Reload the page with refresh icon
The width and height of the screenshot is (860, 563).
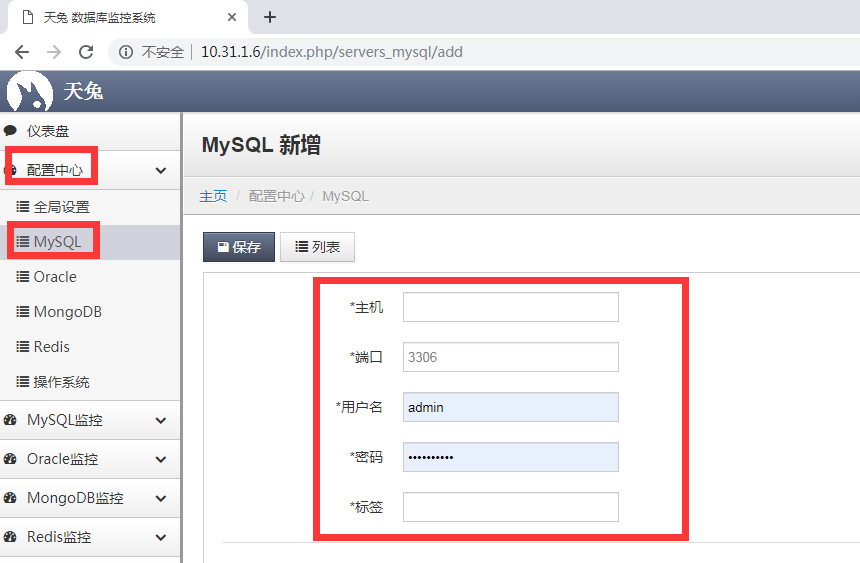(86, 52)
